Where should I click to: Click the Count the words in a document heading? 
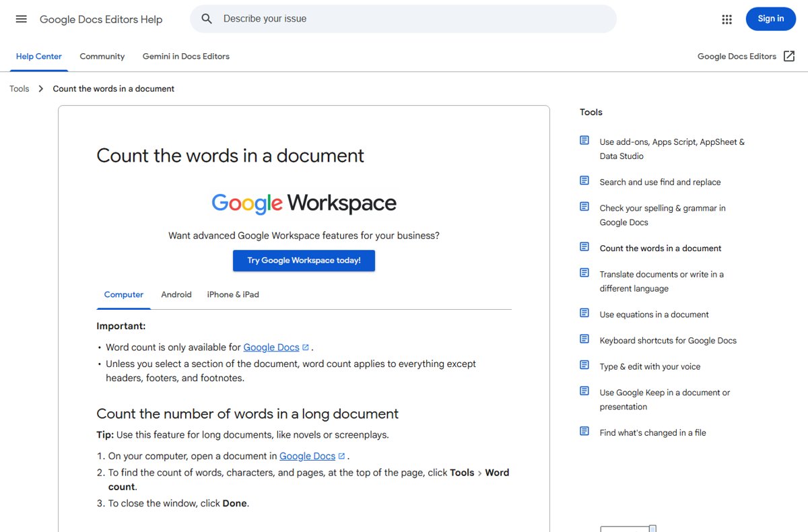click(230, 156)
